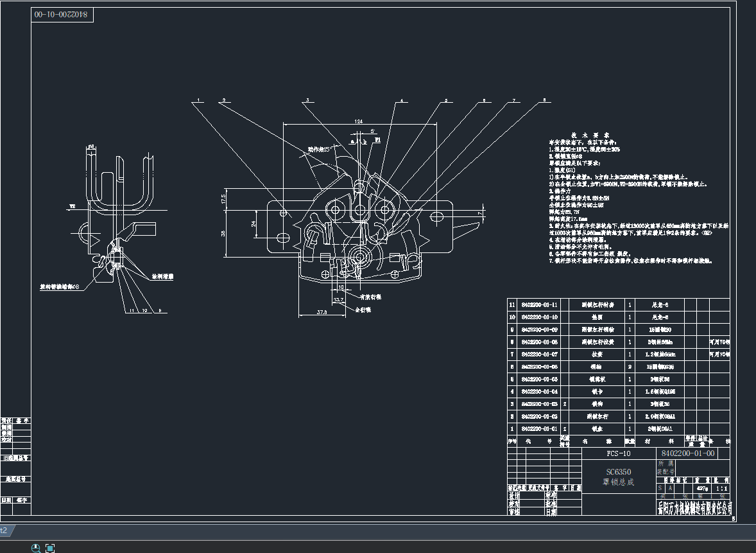Click balloon callout number 1 label
This screenshot has height=553, width=756.
point(200,101)
